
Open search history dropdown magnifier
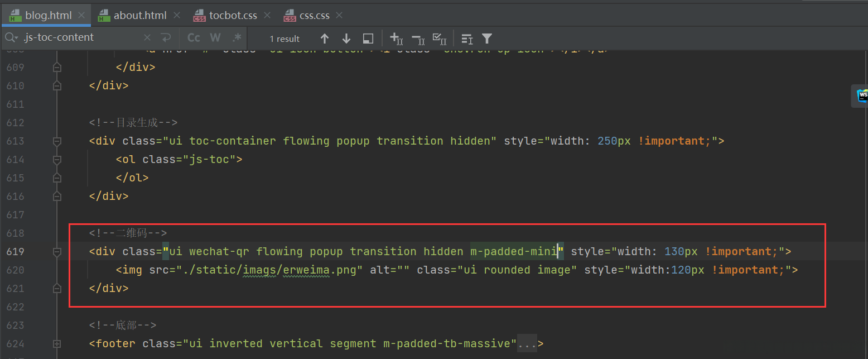pyautogui.click(x=12, y=37)
